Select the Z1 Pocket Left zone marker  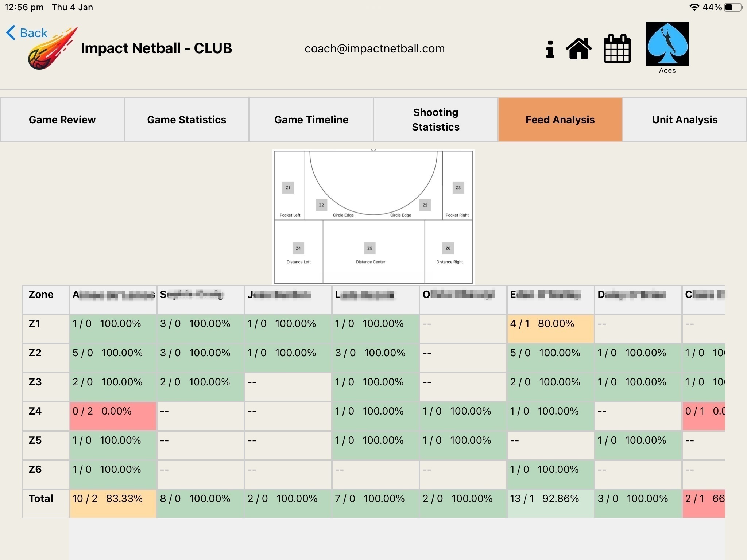point(288,188)
